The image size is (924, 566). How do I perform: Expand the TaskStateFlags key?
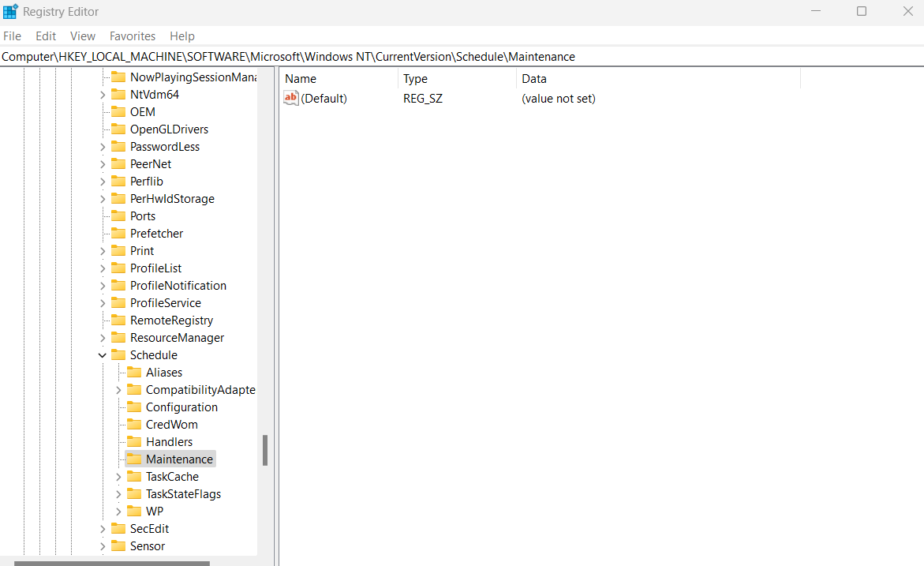(118, 494)
